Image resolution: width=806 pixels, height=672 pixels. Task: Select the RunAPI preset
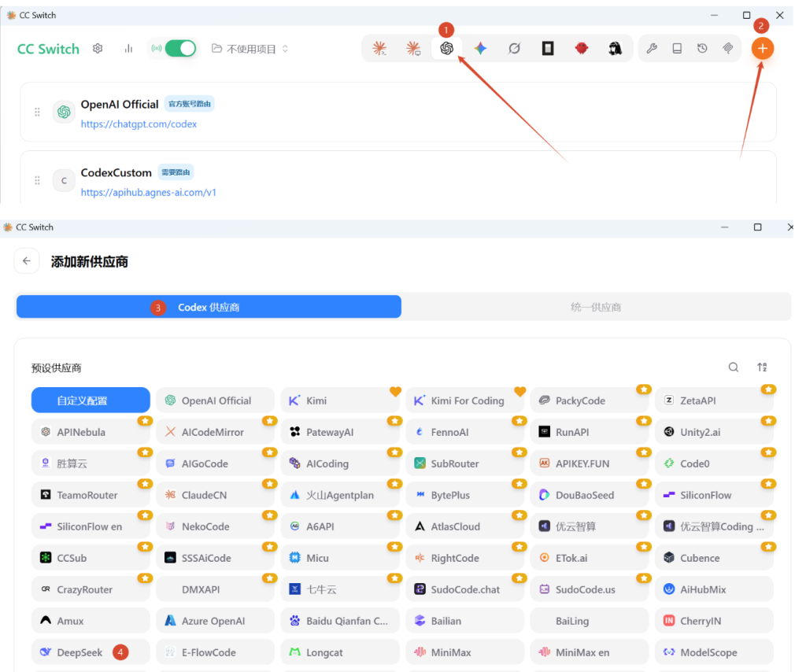(590, 432)
